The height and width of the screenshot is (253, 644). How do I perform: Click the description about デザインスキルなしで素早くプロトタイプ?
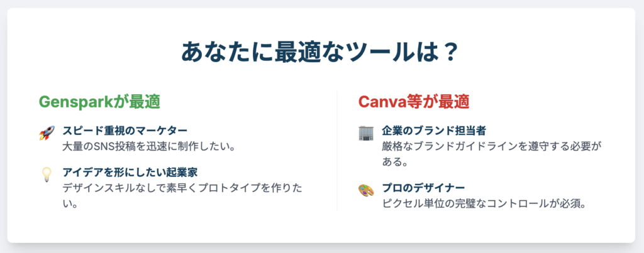(183, 195)
